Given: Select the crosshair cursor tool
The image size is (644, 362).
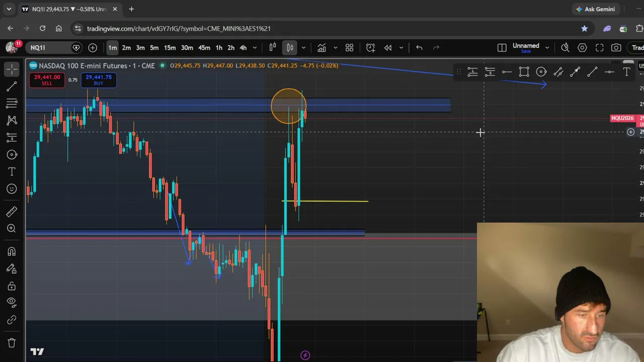Looking at the screenshot, I should pyautogui.click(x=12, y=69).
